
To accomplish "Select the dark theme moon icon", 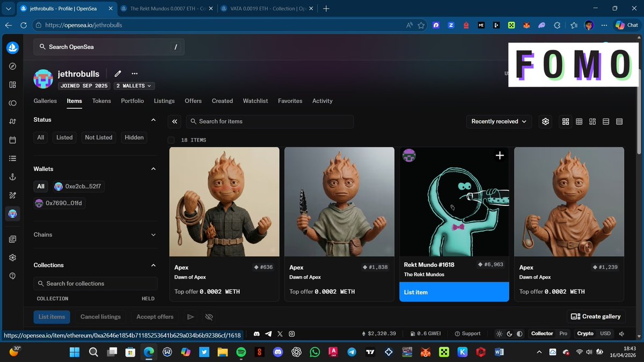I will coord(509,334).
